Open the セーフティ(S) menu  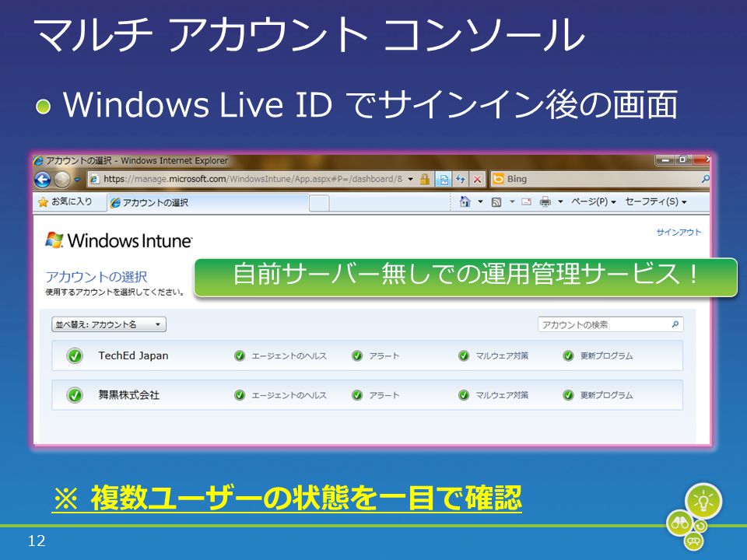656,202
